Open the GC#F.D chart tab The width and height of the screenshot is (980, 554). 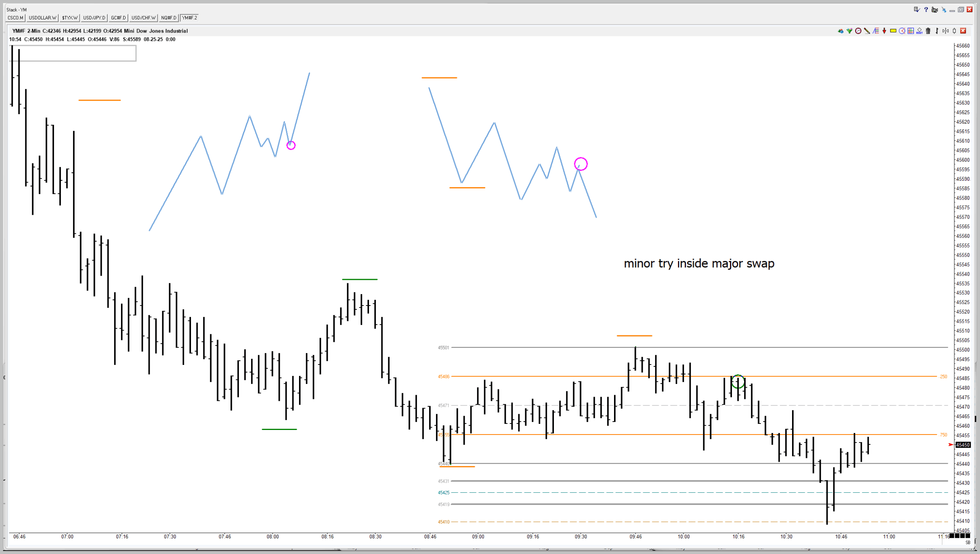118,18
